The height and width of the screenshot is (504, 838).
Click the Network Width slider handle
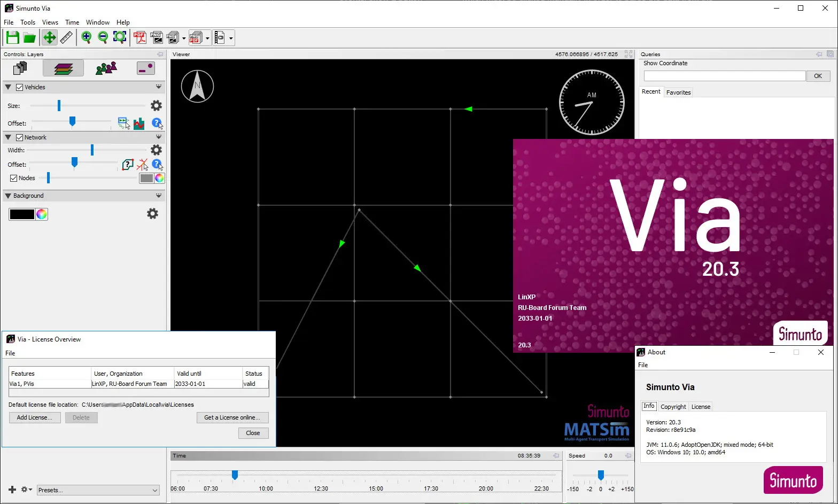(x=92, y=150)
